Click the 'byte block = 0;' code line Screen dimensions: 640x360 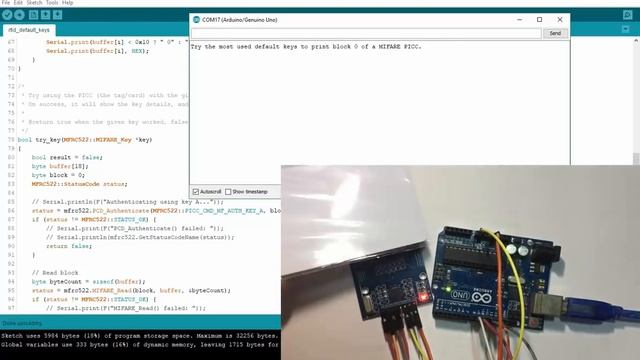click(x=58, y=175)
